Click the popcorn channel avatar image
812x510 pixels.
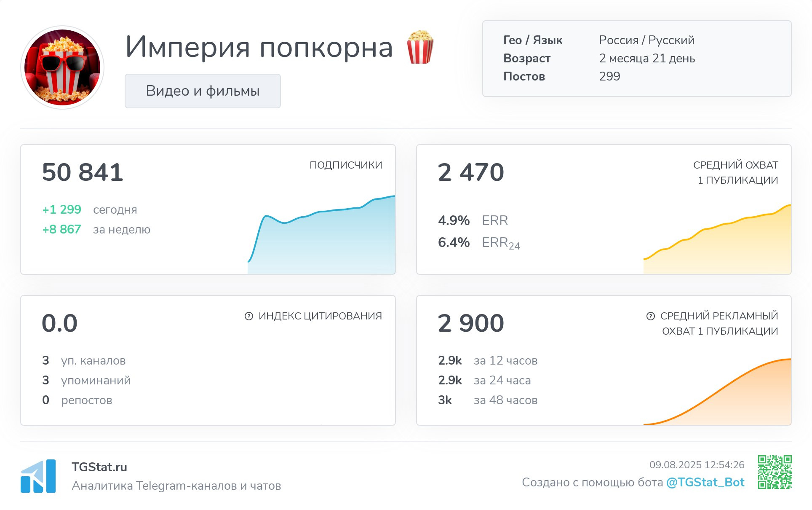point(62,67)
